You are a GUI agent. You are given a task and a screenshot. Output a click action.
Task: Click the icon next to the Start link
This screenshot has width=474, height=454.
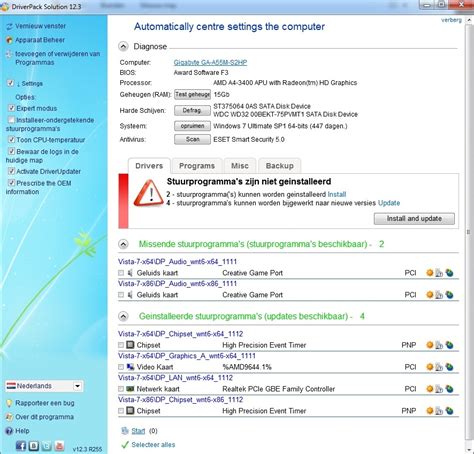point(125,431)
